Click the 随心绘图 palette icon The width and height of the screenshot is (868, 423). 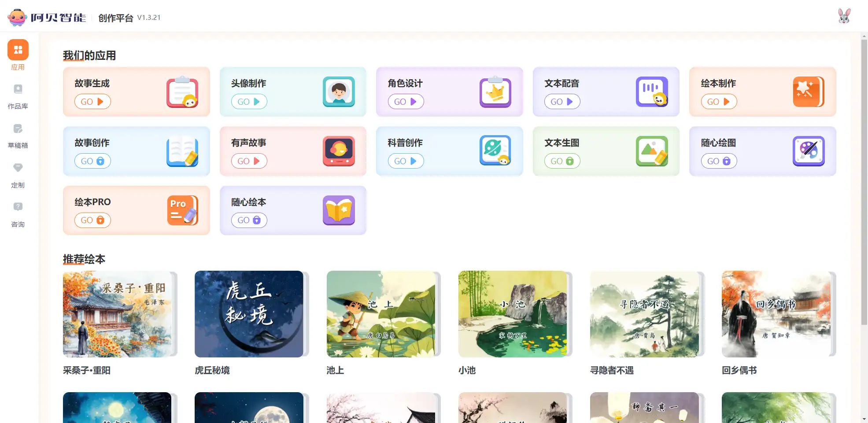(x=809, y=151)
